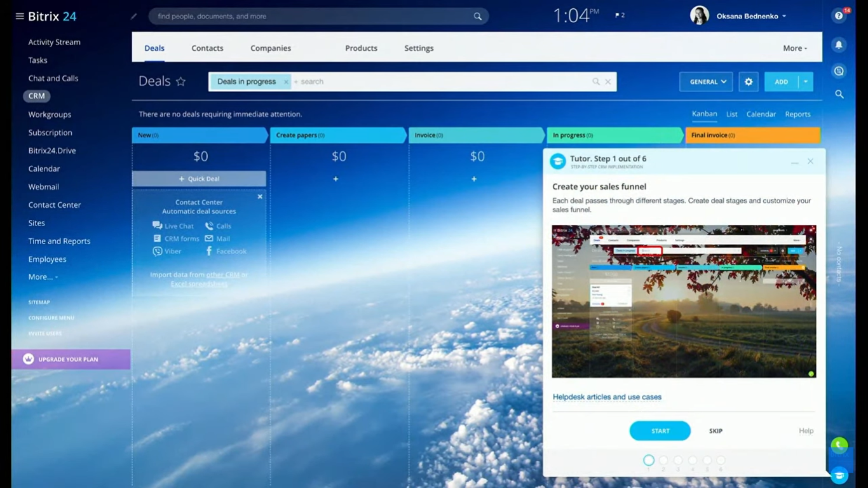Click the Final invoice stage header

tap(752, 135)
